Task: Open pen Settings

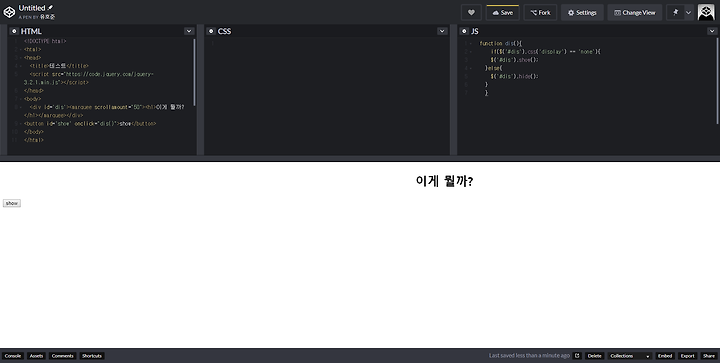Action: (x=582, y=12)
